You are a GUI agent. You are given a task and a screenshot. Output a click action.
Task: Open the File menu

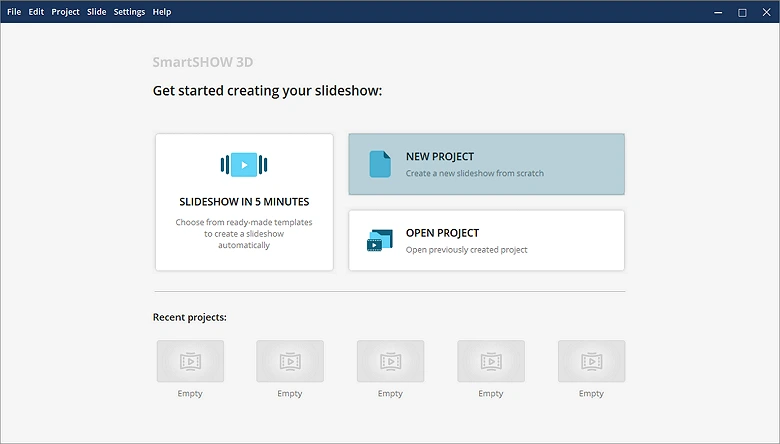14,11
